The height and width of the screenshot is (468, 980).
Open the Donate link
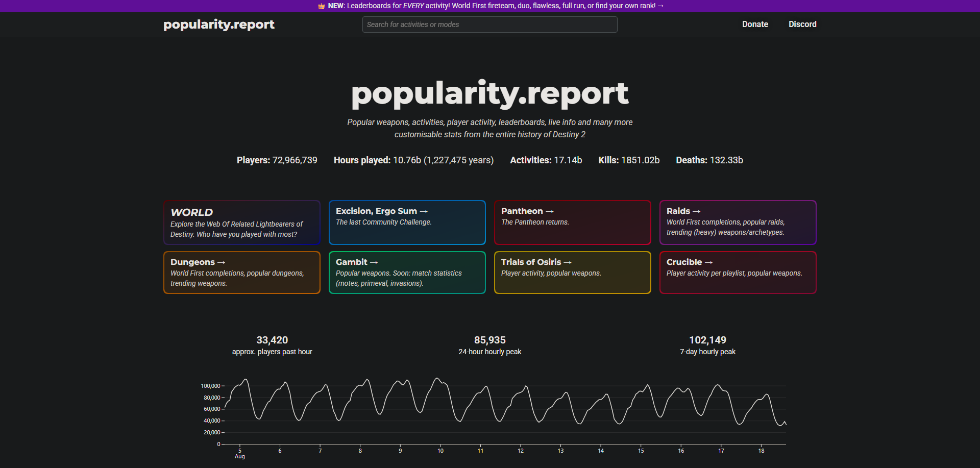point(755,24)
